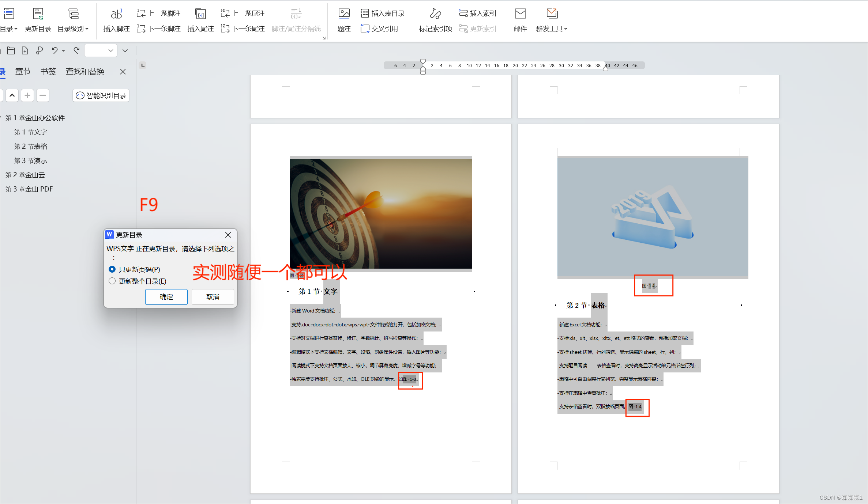Insert a cross-reference via 交叉引用
This screenshot has height=504, width=868.
pyautogui.click(x=379, y=29)
